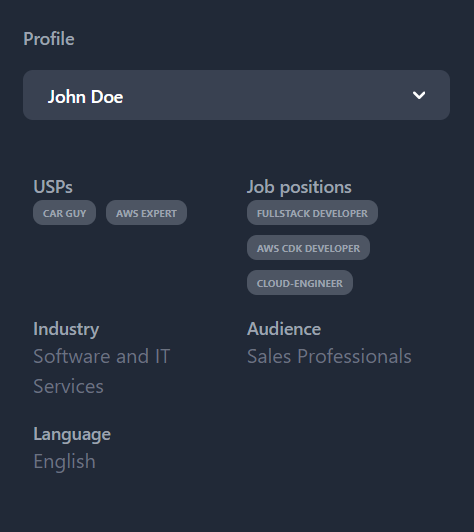The width and height of the screenshot is (474, 532).
Task: Click the Language section heading
Action: [x=72, y=435]
